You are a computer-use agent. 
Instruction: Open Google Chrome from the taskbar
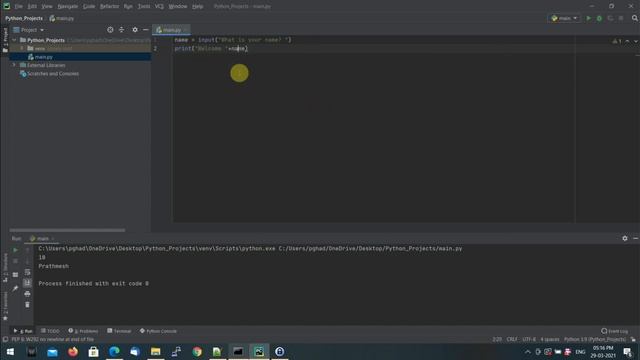tap(197, 351)
